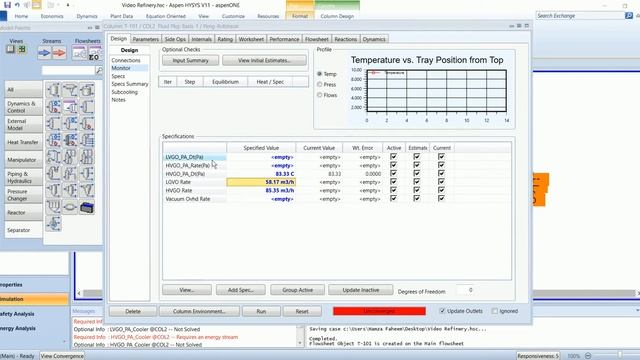Viewport: 640px width, 360px height.
Task: Choose the Heat Transfer palette category
Action: 23,142
